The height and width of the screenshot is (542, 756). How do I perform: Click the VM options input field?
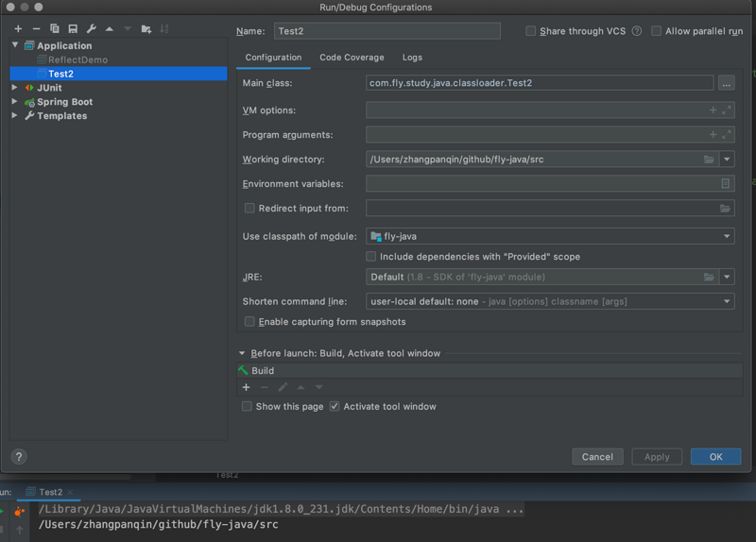pyautogui.click(x=534, y=110)
